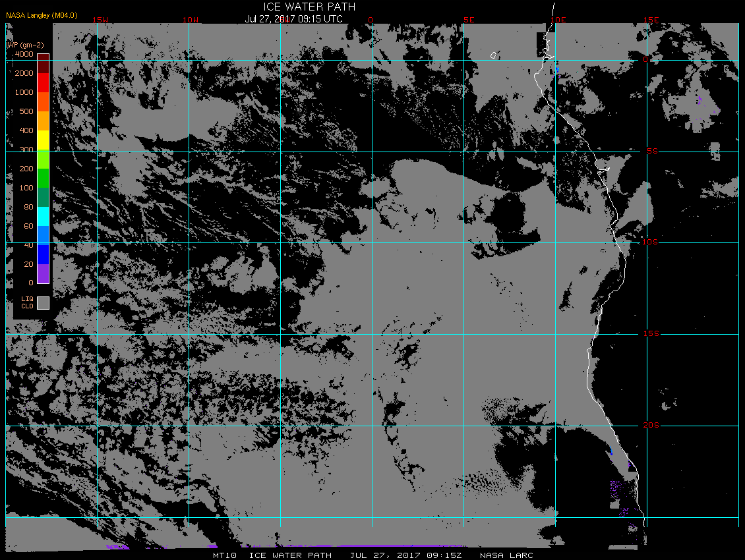This screenshot has width=745, height=560.
Task: Click the 'IWP (gm-2)' legend title
Action: tap(25, 45)
